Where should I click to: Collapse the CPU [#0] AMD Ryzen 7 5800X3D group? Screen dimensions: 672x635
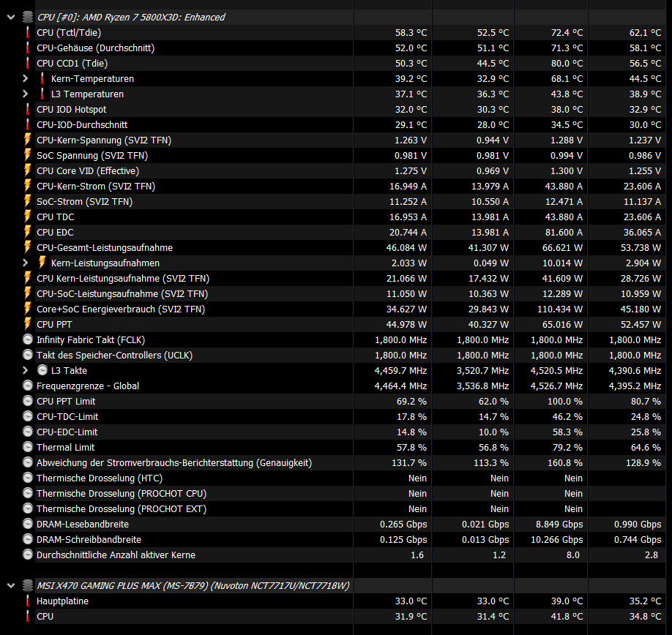(11, 17)
